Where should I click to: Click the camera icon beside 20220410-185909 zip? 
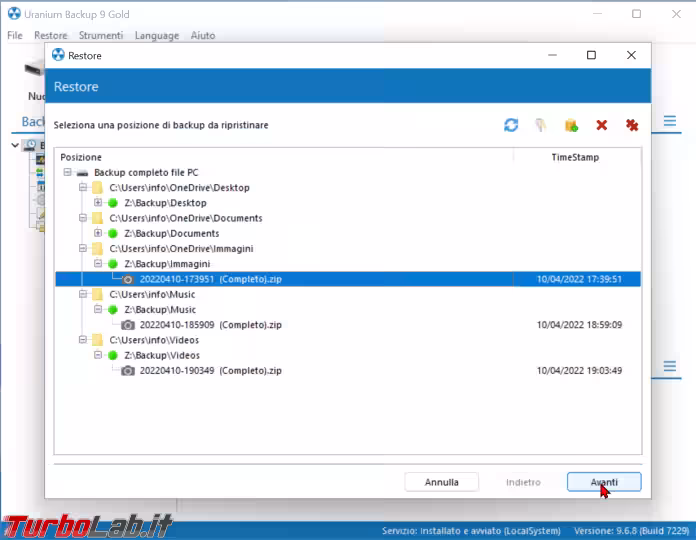click(x=128, y=325)
